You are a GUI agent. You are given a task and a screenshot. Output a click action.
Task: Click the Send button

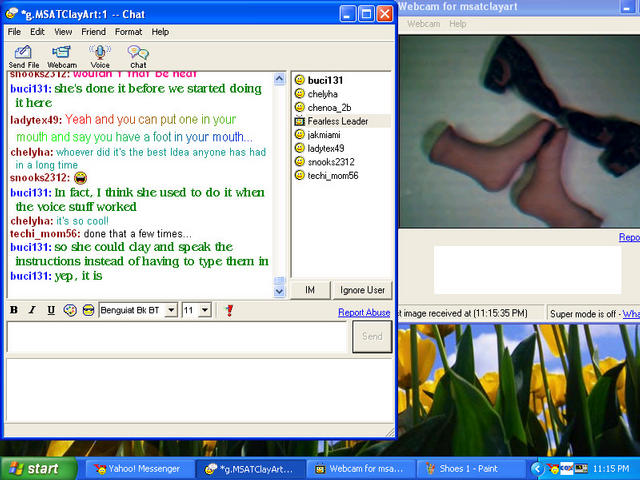pyautogui.click(x=372, y=337)
